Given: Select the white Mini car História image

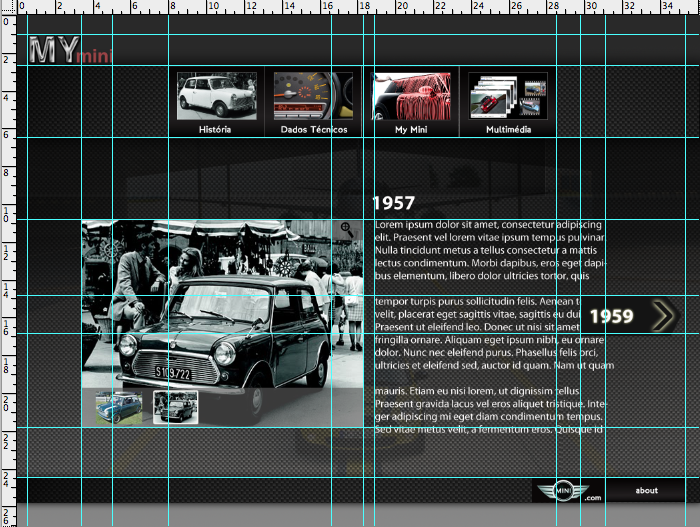Looking at the screenshot, I should pyautogui.click(x=216, y=96).
